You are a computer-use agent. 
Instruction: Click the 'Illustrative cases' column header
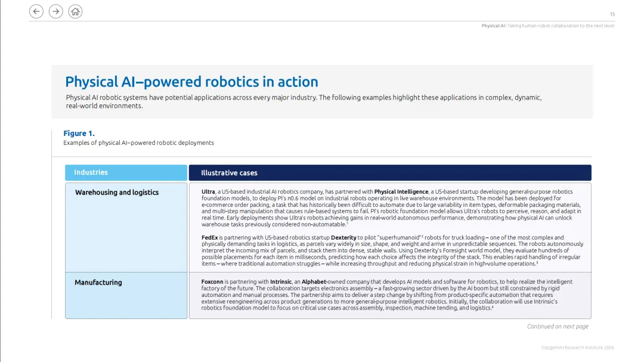(x=390, y=173)
